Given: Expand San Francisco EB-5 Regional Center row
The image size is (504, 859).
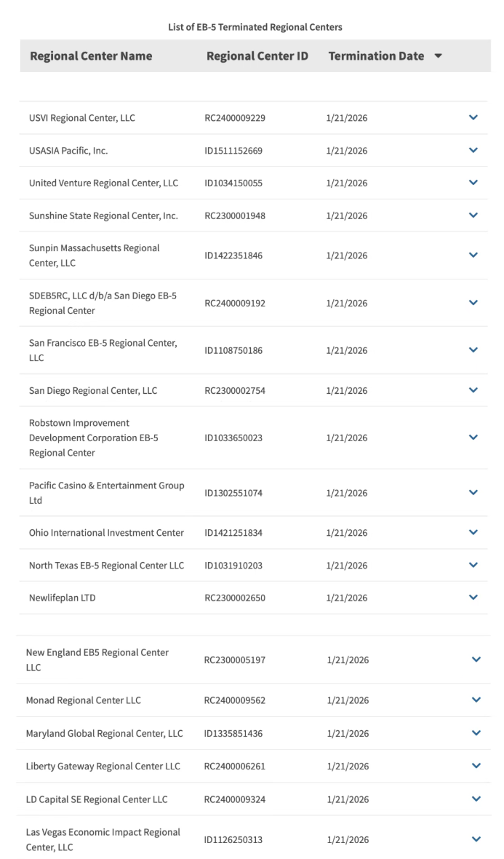Looking at the screenshot, I should coord(474,350).
